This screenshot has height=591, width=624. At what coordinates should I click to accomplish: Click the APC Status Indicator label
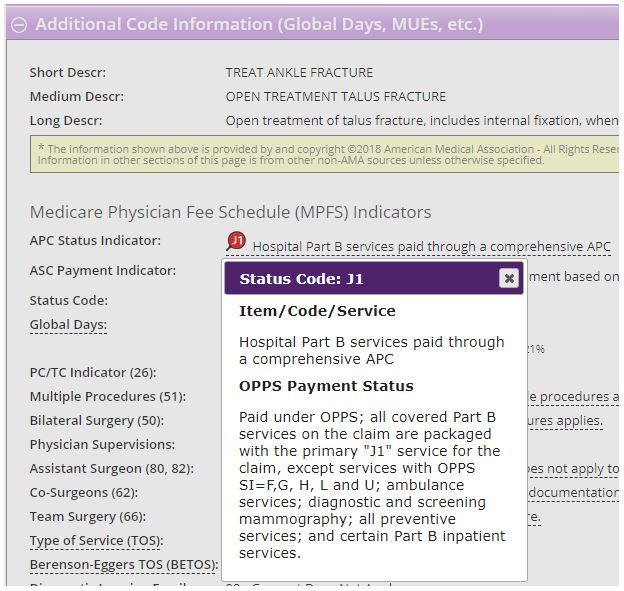click(x=95, y=241)
